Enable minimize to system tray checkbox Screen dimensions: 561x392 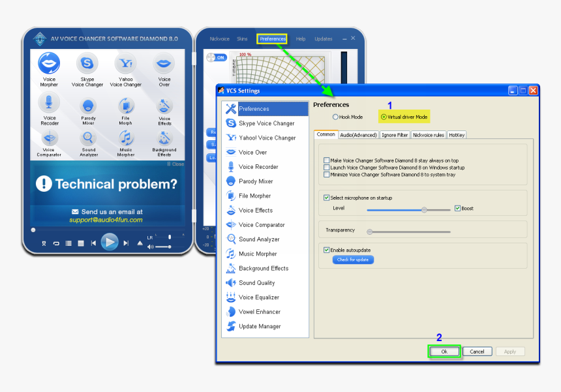326,175
